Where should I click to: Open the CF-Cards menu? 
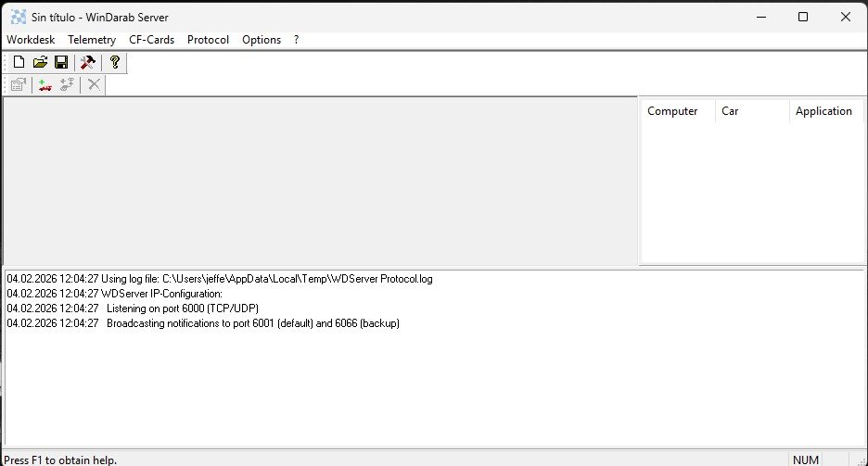click(x=152, y=40)
